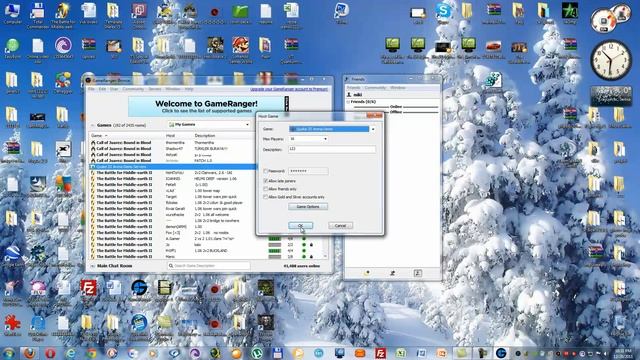Click the taskbar date and time
Image resolution: width=640 pixels, height=360 pixels.
tap(623, 353)
